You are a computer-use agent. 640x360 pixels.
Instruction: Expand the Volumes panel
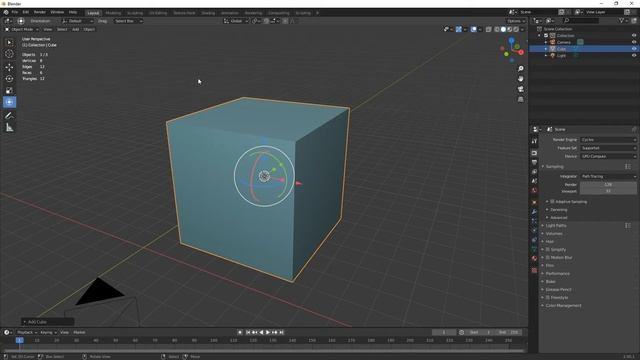[554, 233]
